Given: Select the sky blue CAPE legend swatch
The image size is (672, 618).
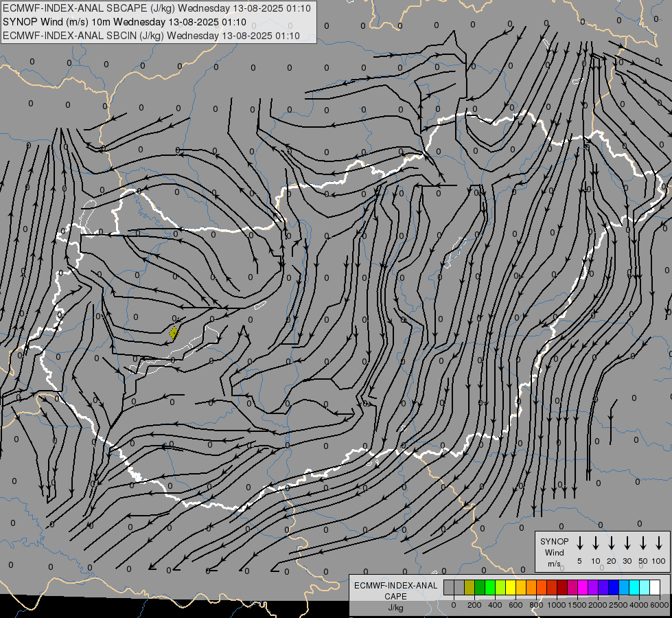Looking at the screenshot, I should coord(623,588).
